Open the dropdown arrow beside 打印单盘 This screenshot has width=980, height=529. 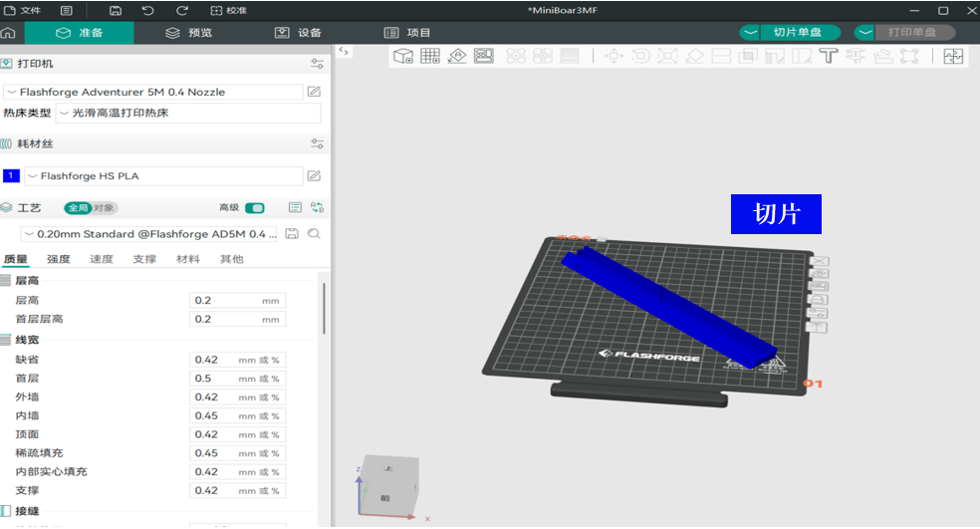(x=864, y=33)
